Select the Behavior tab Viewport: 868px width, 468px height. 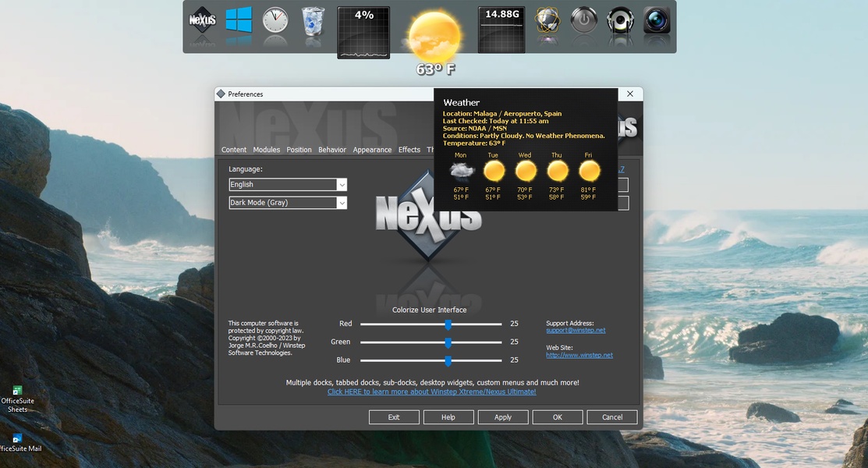(332, 150)
